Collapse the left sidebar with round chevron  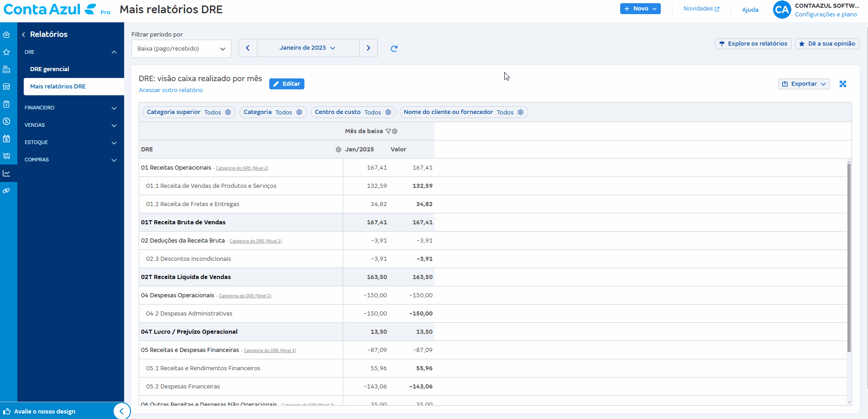(x=121, y=411)
